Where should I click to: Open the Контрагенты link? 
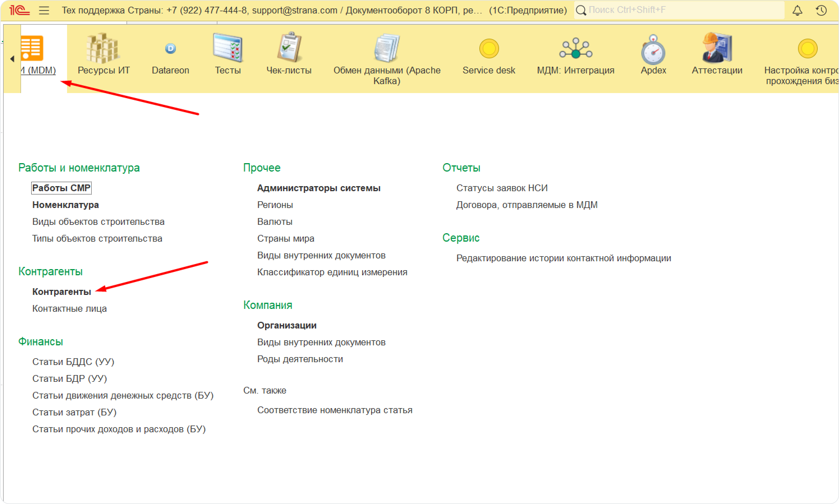pyautogui.click(x=61, y=292)
